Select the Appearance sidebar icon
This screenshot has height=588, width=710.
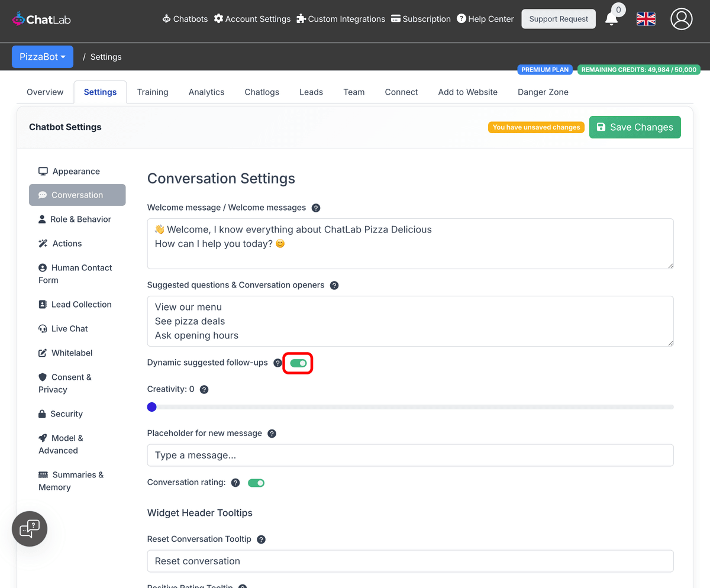(x=43, y=171)
